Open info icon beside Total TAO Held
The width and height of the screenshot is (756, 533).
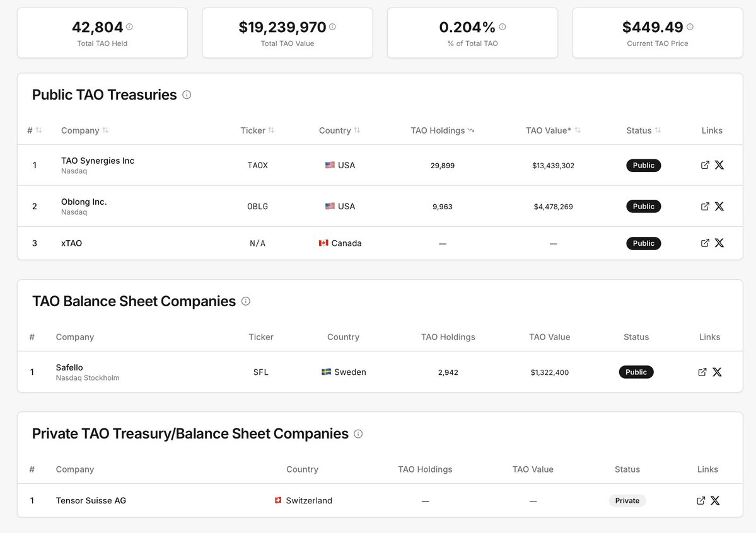pyautogui.click(x=129, y=27)
